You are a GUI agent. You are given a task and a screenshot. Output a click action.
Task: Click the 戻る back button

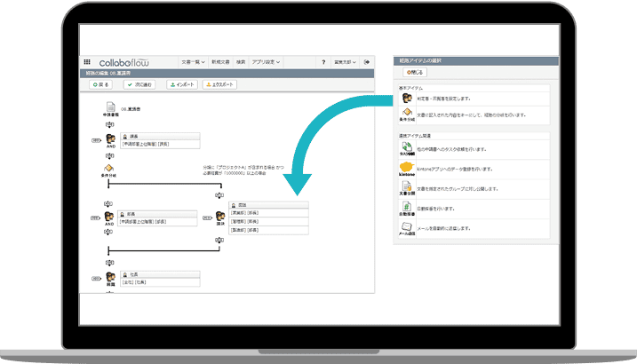(x=101, y=84)
